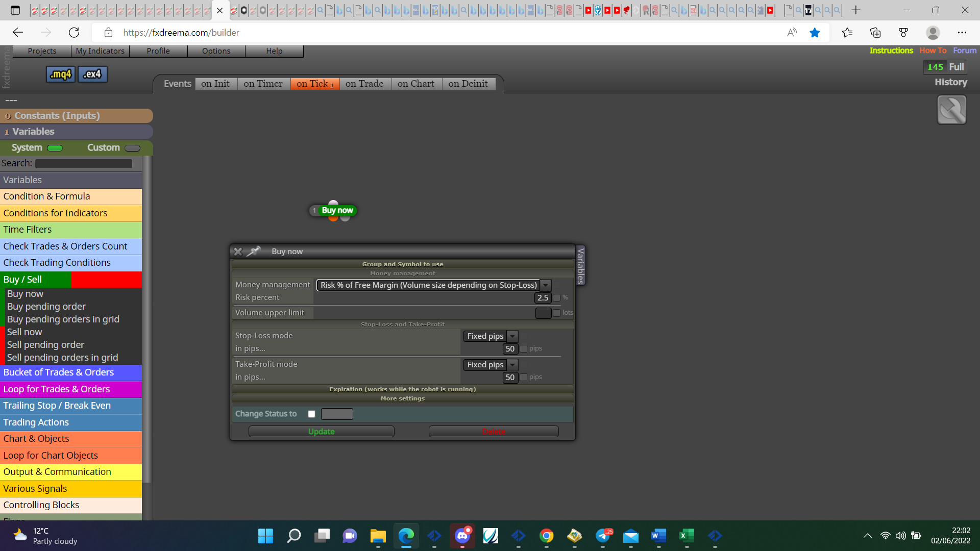Open browser settings and more menu
This screenshot has height=551, width=980.
point(962,33)
